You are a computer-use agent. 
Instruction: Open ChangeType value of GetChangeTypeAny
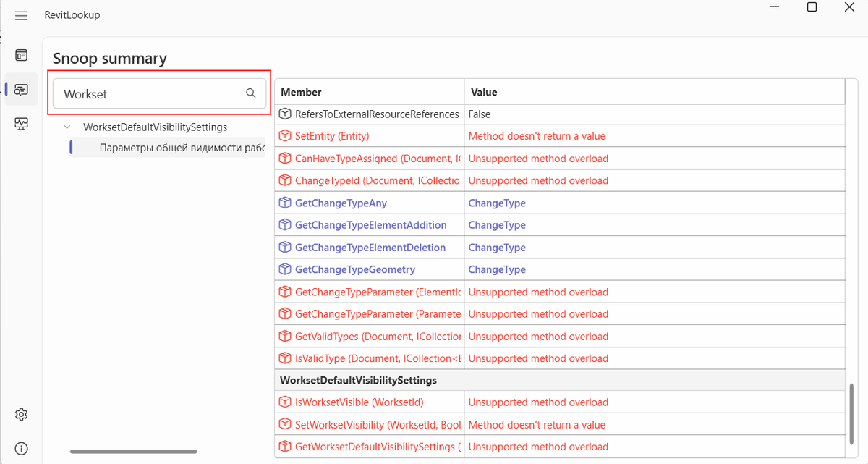click(x=497, y=203)
